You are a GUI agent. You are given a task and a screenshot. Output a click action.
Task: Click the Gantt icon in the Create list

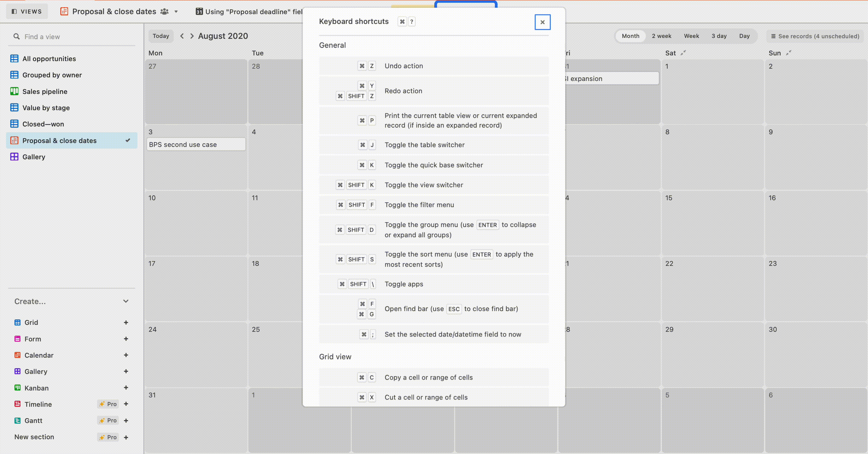pos(17,420)
